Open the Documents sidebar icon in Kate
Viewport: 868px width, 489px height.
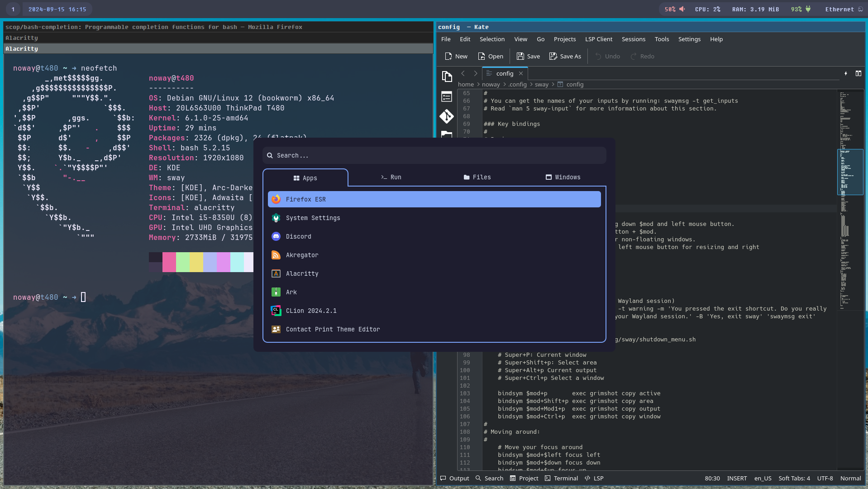(x=447, y=77)
